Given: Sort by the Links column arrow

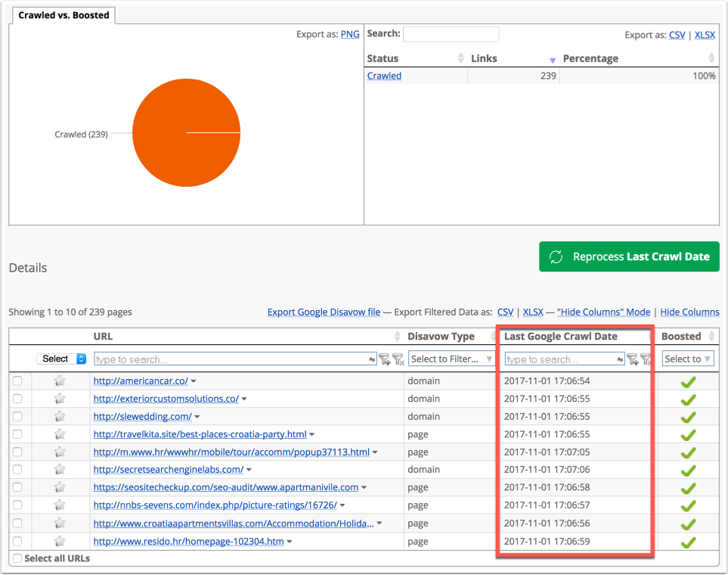Looking at the screenshot, I should coord(553,60).
